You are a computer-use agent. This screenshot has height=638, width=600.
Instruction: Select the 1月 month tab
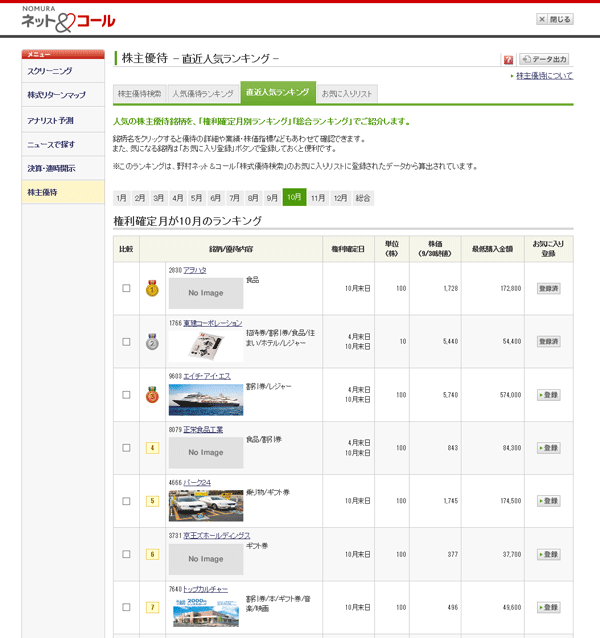pyautogui.click(x=121, y=198)
